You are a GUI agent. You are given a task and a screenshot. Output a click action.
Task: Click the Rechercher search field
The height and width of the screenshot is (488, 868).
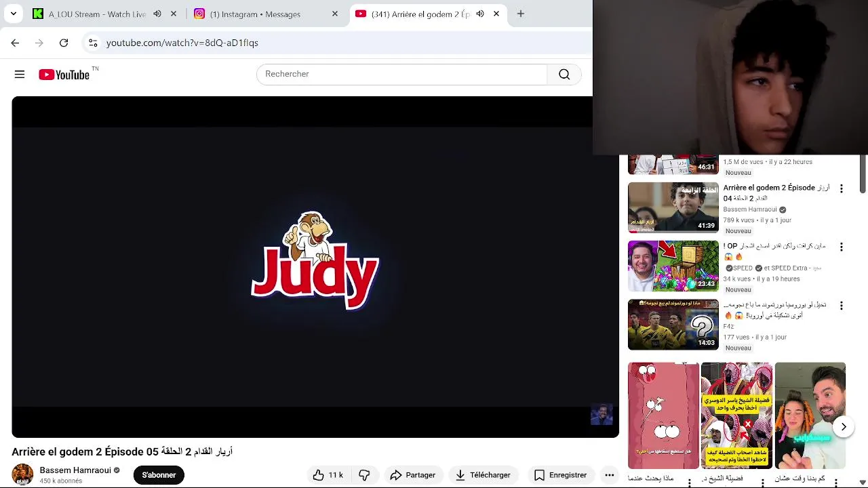coord(401,74)
